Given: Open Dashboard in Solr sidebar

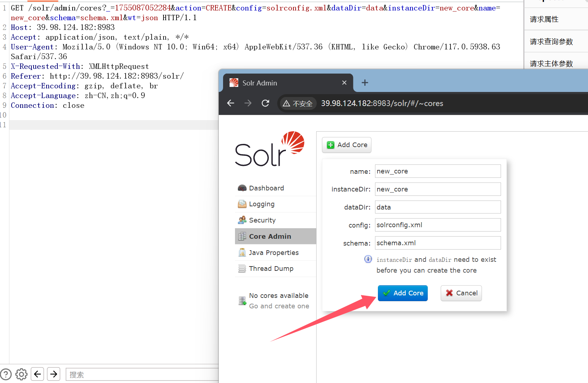Looking at the screenshot, I should pos(275,188).
